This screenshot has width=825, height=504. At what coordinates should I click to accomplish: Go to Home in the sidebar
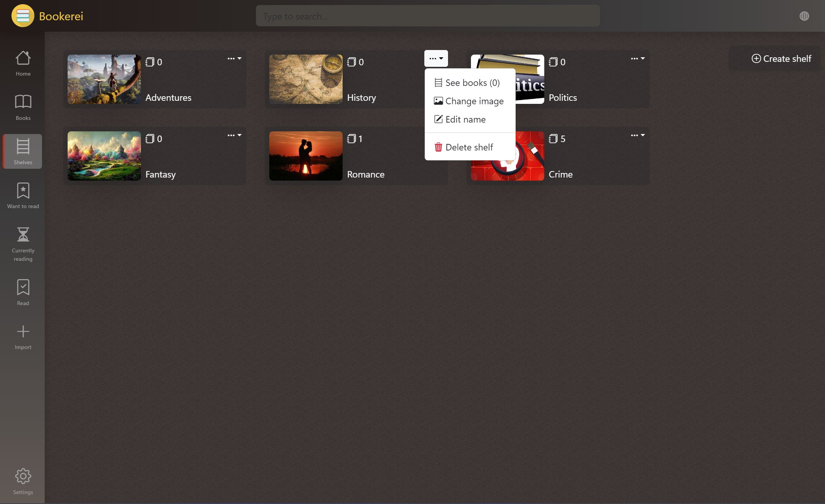click(23, 63)
